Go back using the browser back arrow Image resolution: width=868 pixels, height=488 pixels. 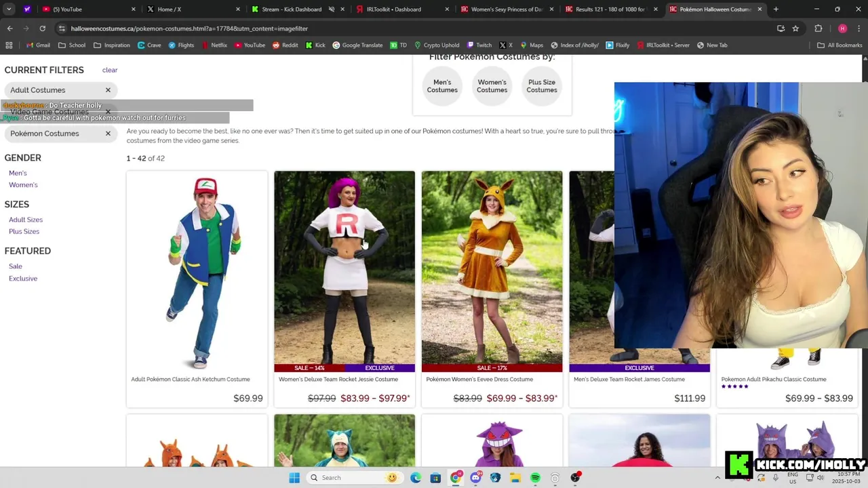click(x=9, y=28)
